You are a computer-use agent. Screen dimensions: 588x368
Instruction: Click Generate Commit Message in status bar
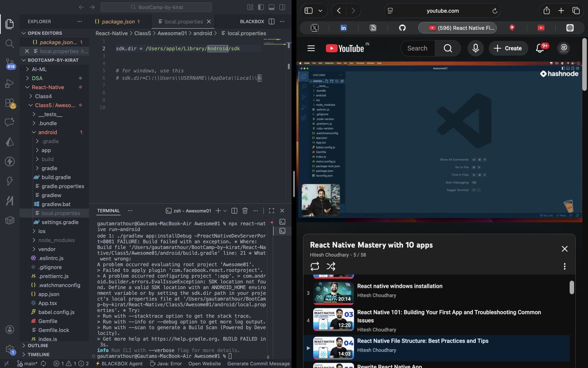coord(258,364)
